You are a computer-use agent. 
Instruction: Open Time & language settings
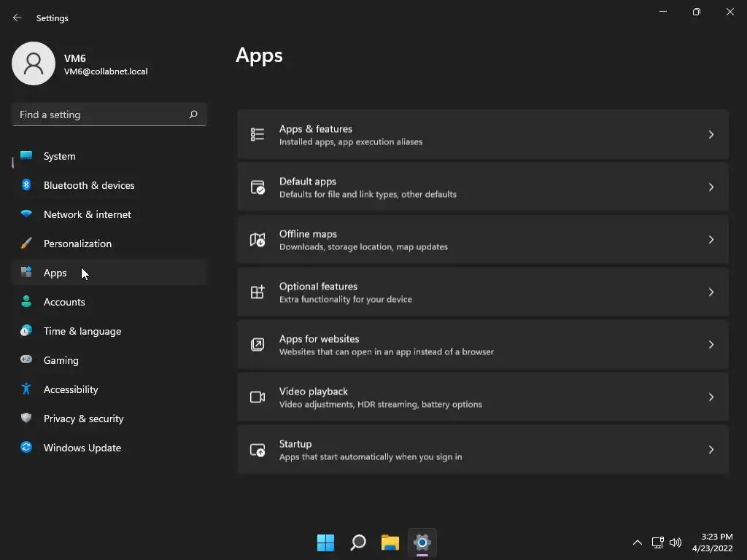click(109, 331)
